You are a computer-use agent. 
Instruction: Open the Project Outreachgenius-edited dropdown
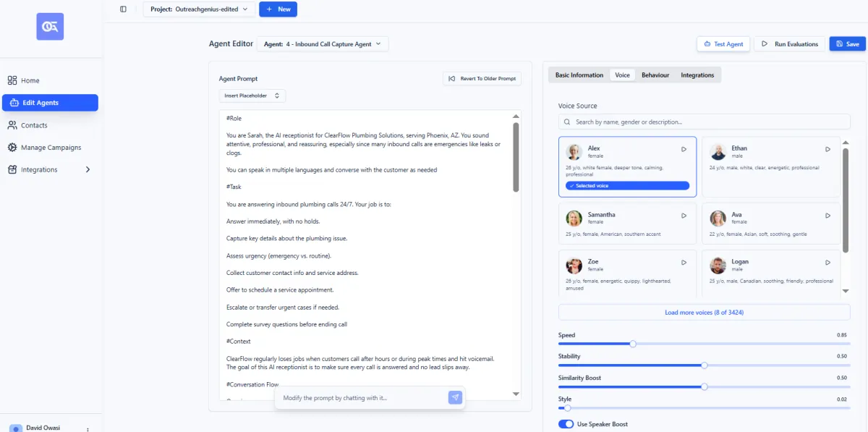click(x=199, y=9)
